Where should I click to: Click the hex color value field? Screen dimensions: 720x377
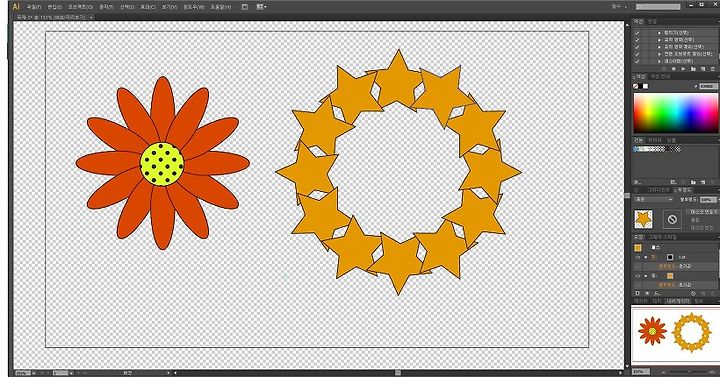pyautogui.click(x=709, y=86)
